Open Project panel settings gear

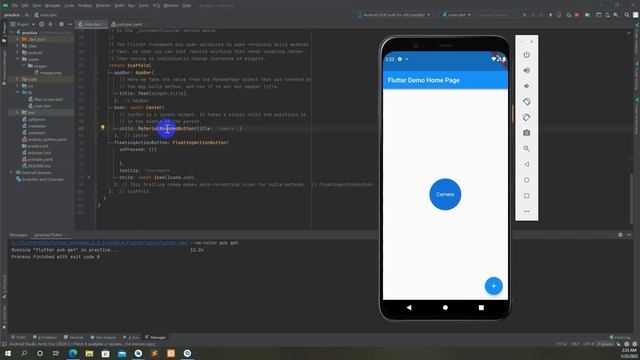61,24
